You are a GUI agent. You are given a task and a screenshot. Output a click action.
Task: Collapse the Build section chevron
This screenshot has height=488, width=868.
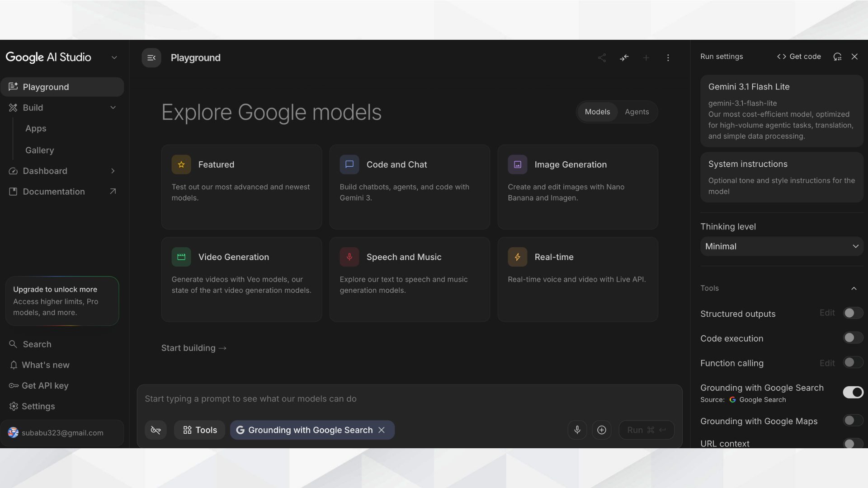click(x=113, y=108)
